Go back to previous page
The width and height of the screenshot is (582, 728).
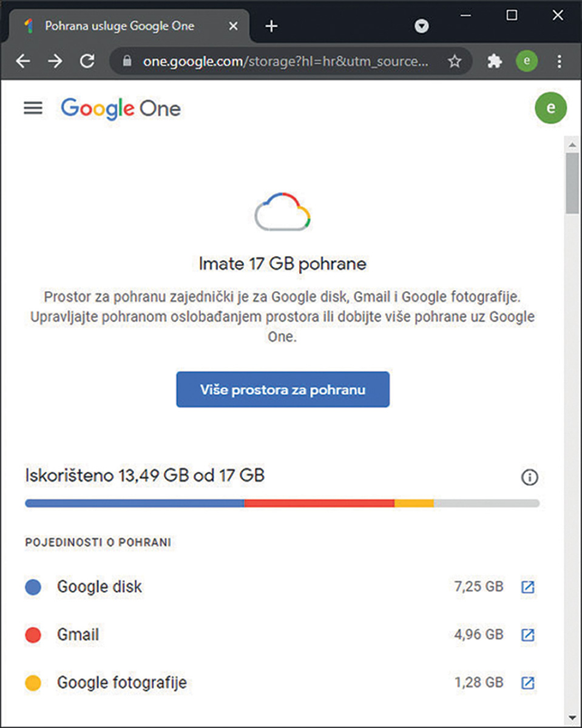tap(23, 61)
